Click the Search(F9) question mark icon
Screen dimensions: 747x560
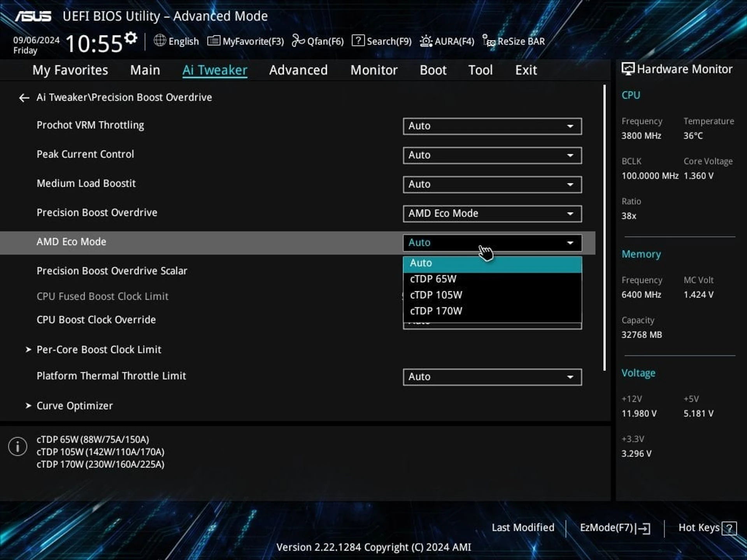coord(358,40)
